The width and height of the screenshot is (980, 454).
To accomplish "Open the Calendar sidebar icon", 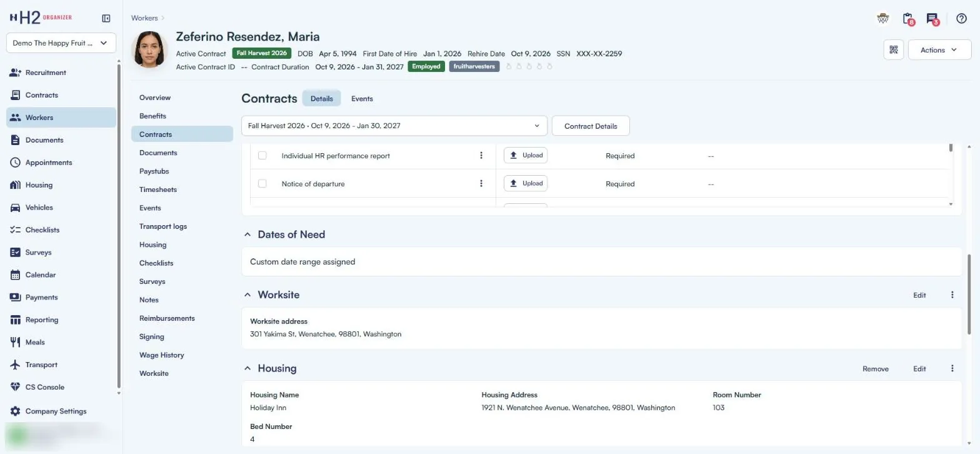I will (x=16, y=275).
